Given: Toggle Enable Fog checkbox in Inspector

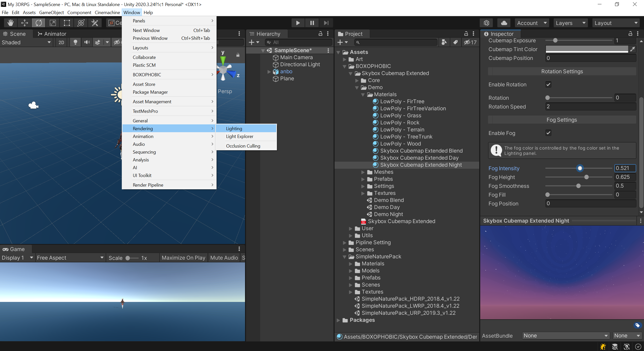Looking at the screenshot, I should (x=548, y=133).
